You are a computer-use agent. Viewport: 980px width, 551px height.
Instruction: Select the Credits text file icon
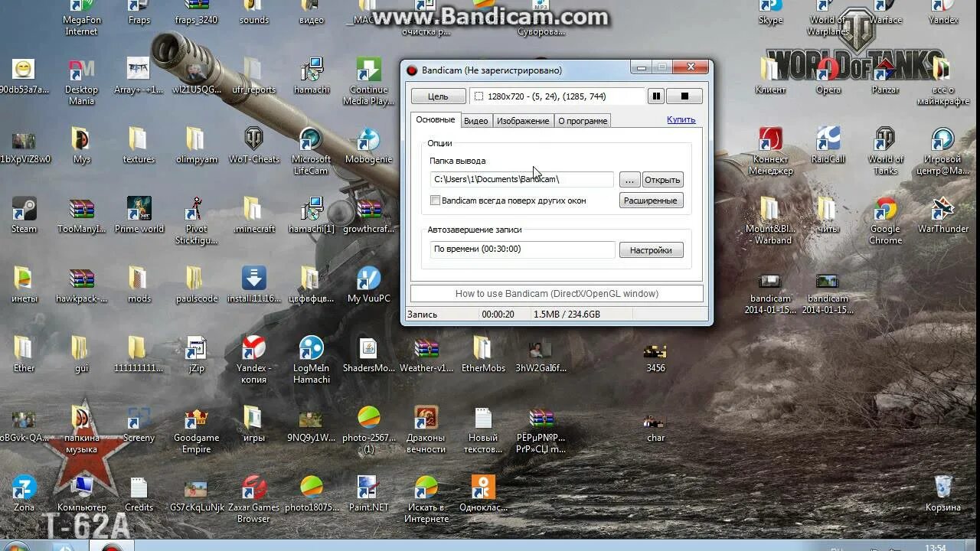(x=139, y=494)
